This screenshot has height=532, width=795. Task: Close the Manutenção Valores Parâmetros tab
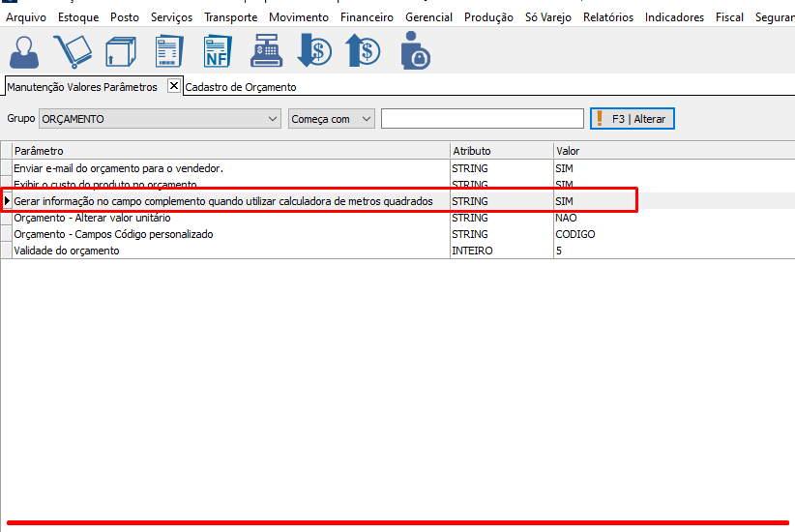pyautogui.click(x=174, y=86)
